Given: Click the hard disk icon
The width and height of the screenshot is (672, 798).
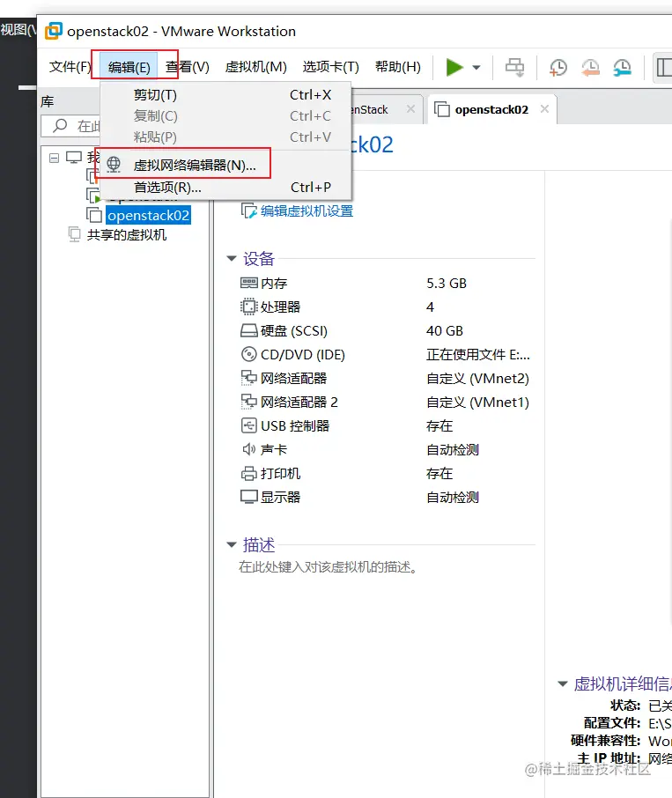Looking at the screenshot, I should click(x=248, y=331).
